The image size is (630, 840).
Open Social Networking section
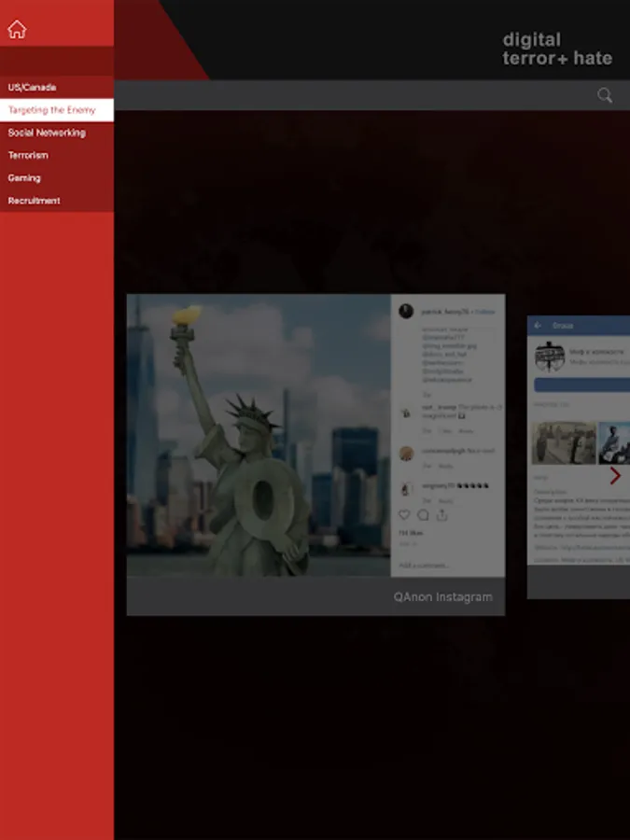[57, 133]
